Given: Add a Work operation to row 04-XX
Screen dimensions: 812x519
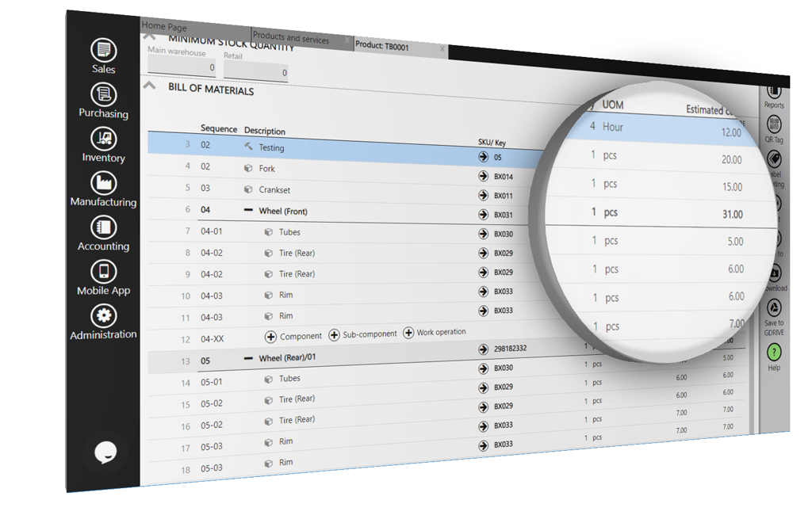Looking at the screenshot, I should [409, 333].
